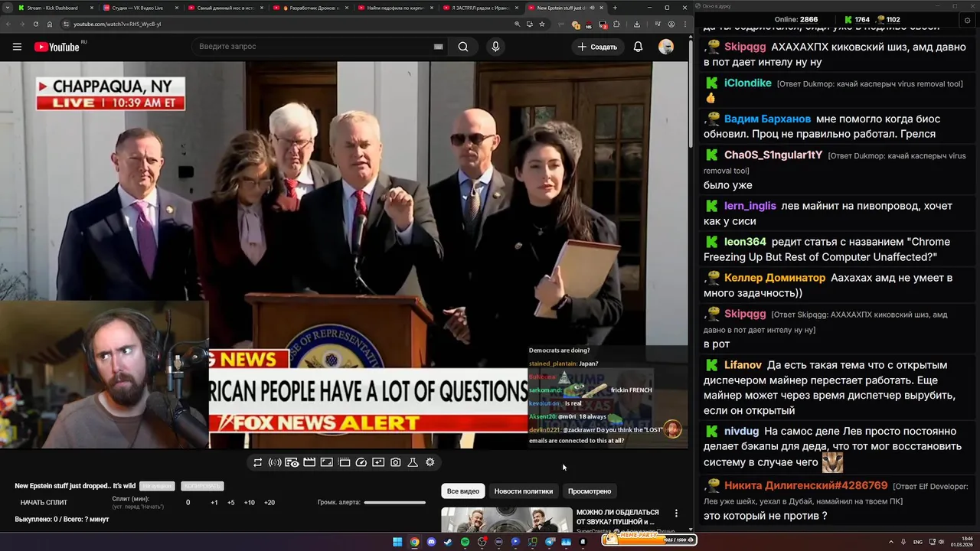This screenshot has width=980, height=551.
Task: Open the YouTube guide hamburger menu
Action: pyautogui.click(x=17, y=47)
